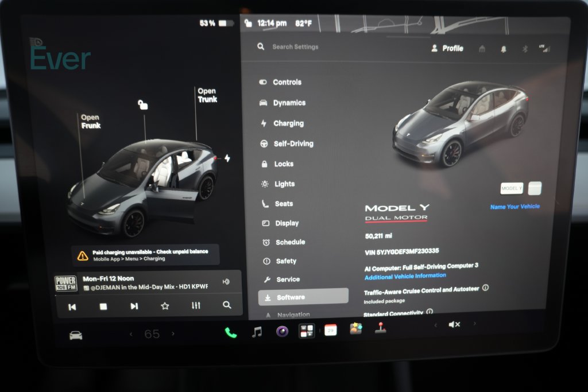Tap the 65 temperature setting
The height and width of the screenshot is (392, 588).
click(x=152, y=333)
